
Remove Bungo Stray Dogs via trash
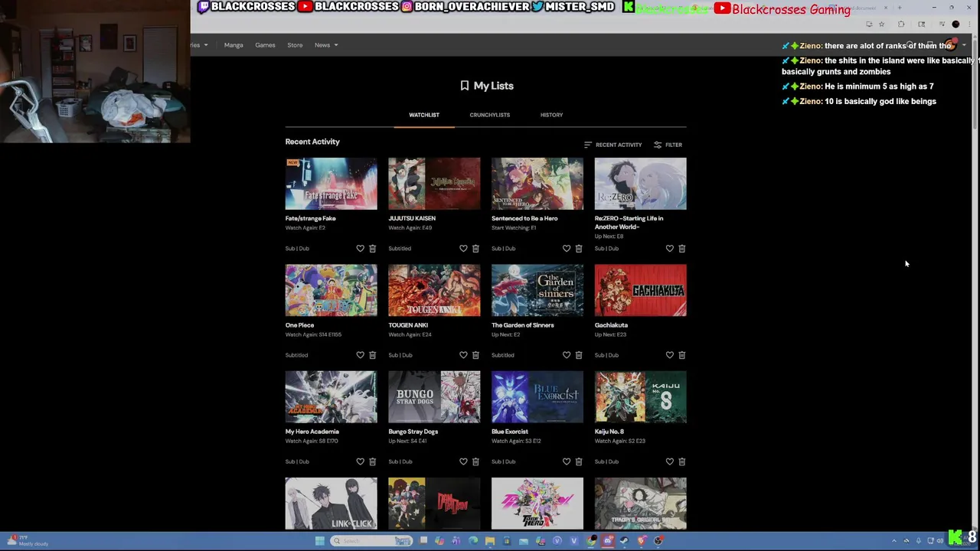click(475, 461)
